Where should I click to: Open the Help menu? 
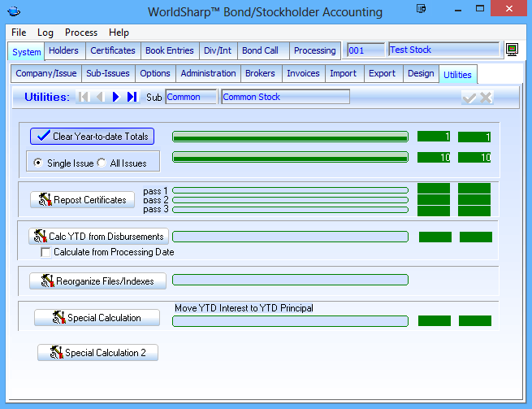(119, 33)
